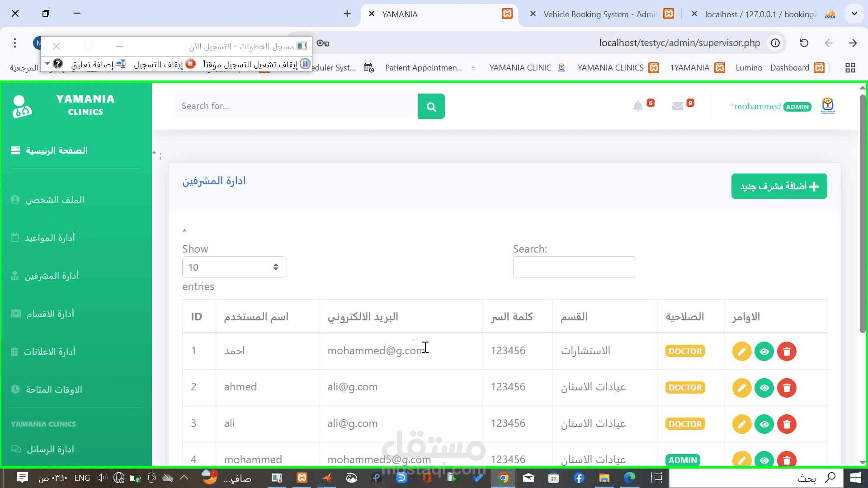Expand the tab list chevron in browser
The height and width of the screenshot is (488, 868).
pyautogui.click(x=854, y=14)
